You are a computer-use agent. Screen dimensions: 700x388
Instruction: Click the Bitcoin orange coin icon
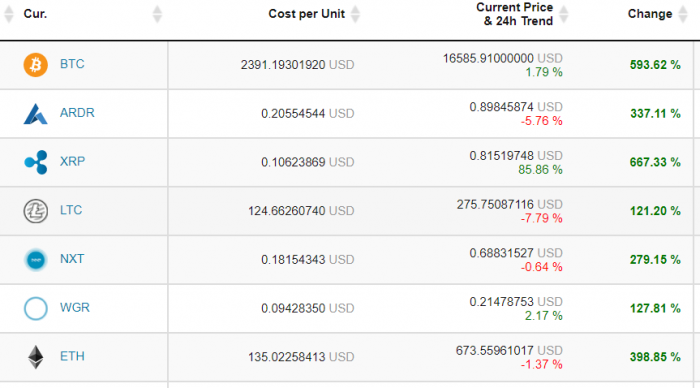36,65
